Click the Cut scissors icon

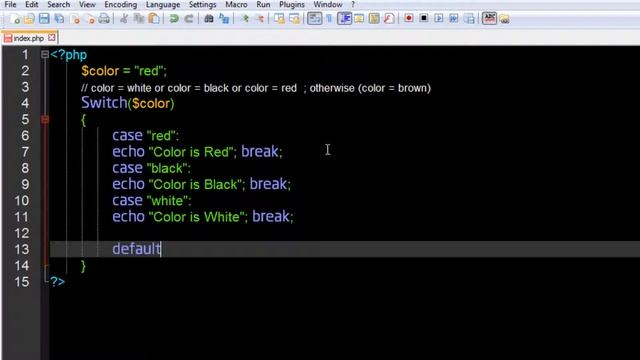(124, 19)
